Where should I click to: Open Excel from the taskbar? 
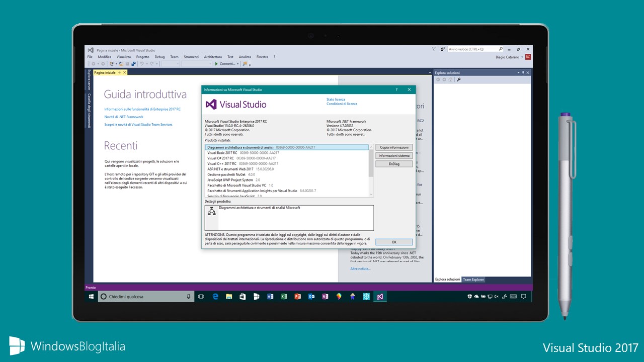coord(284,297)
